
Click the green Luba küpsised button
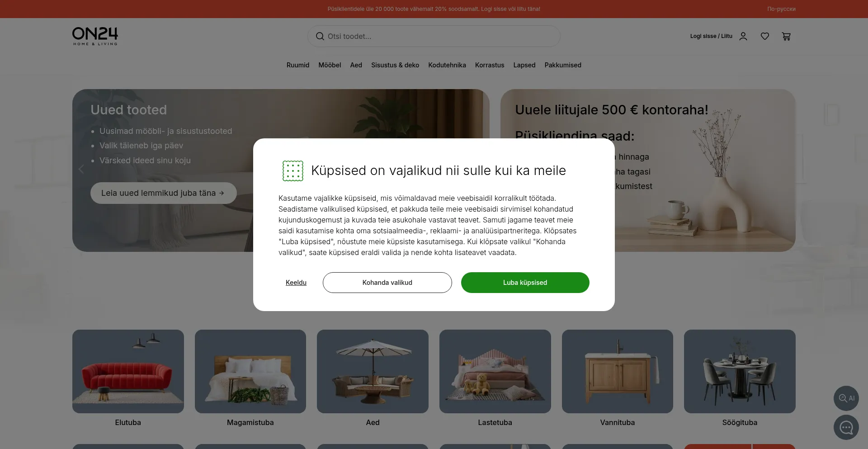point(525,283)
